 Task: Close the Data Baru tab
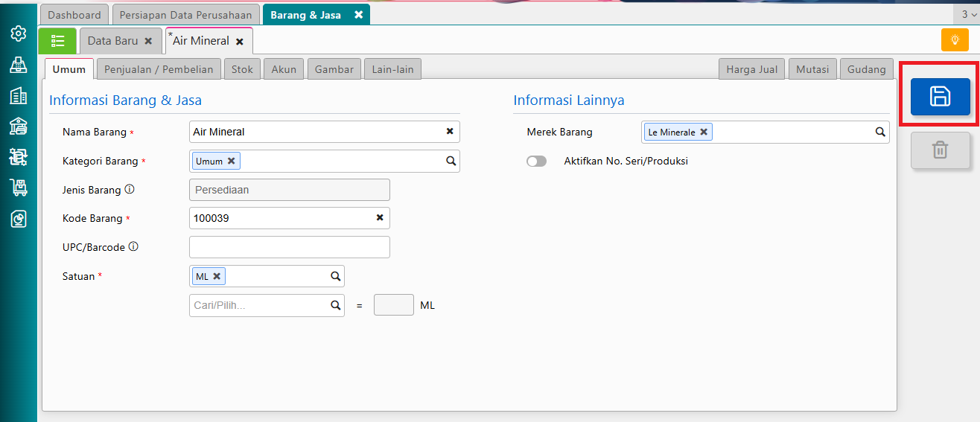148,42
